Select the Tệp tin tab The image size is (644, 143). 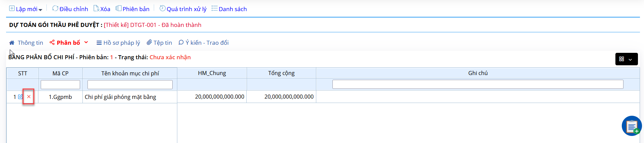[159, 43]
